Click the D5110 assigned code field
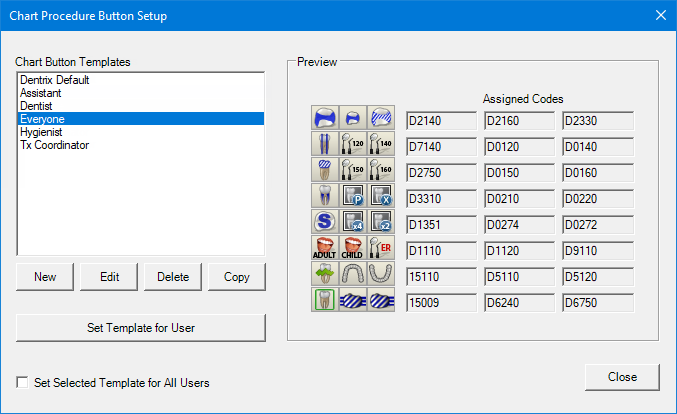The height and width of the screenshot is (414, 677). click(519, 277)
